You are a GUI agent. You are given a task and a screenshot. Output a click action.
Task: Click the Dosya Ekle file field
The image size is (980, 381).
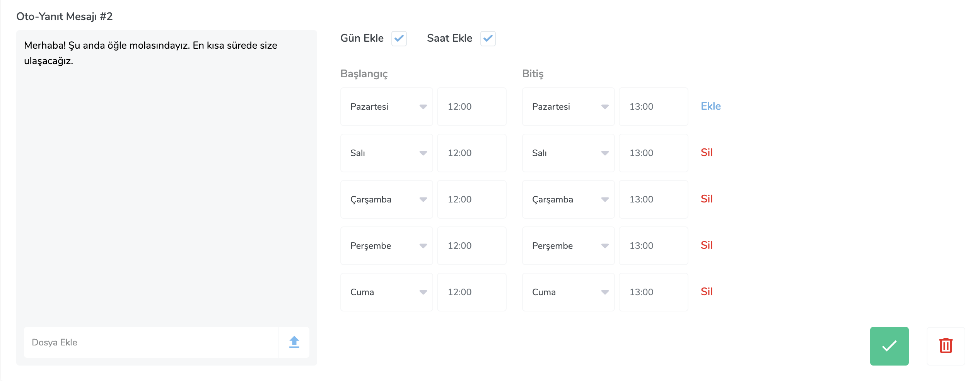click(x=151, y=342)
